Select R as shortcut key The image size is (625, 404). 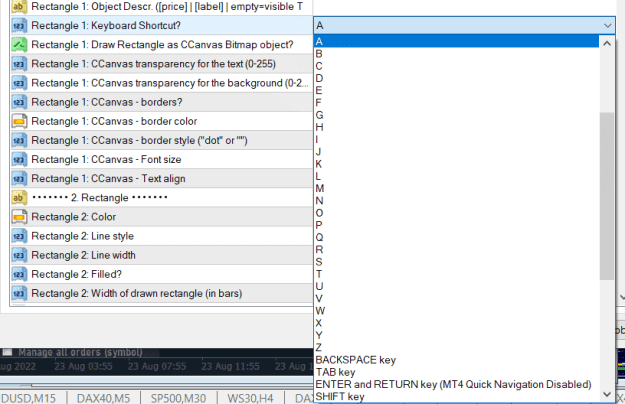[x=456, y=250]
